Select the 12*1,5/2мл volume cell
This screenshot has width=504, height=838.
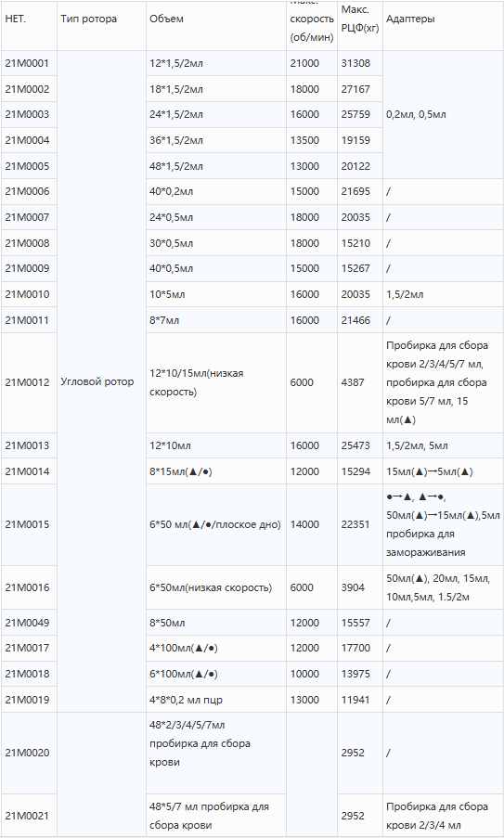click(x=176, y=63)
